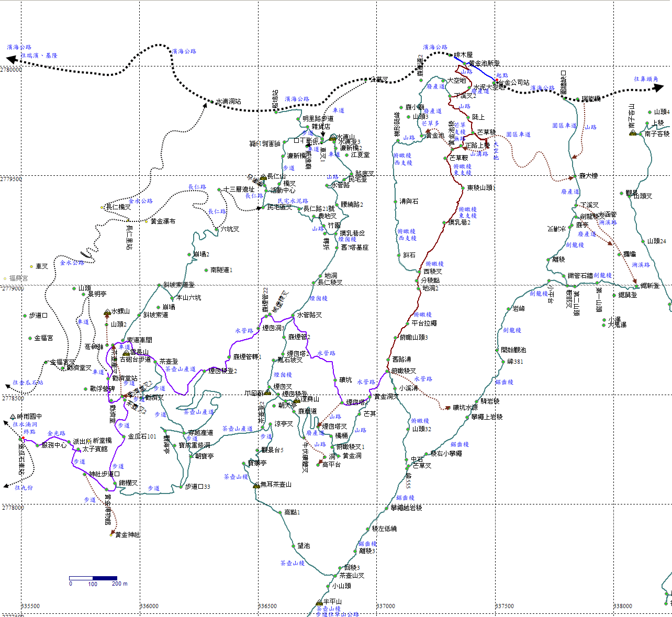Viewport: 672px width, 617px height.
Task: Click the black arrowhead toward 往鼻頭角
Action: point(658,88)
